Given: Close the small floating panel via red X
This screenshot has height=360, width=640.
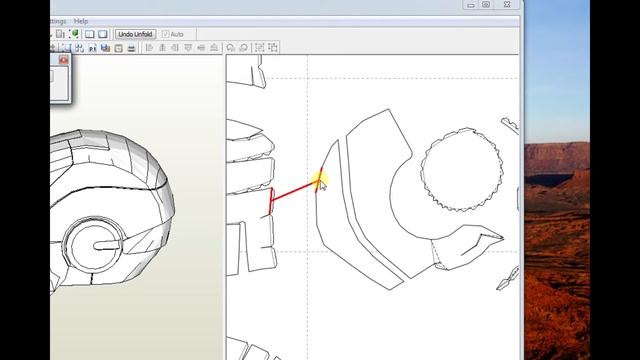Looking at the screenshot, I should [x=63, y=60].
